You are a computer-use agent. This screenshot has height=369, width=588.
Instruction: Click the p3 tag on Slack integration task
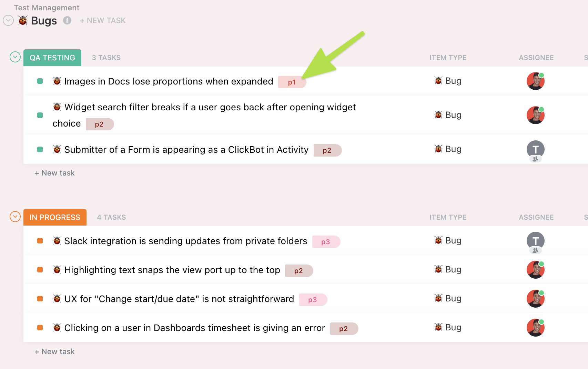point(326,242)
